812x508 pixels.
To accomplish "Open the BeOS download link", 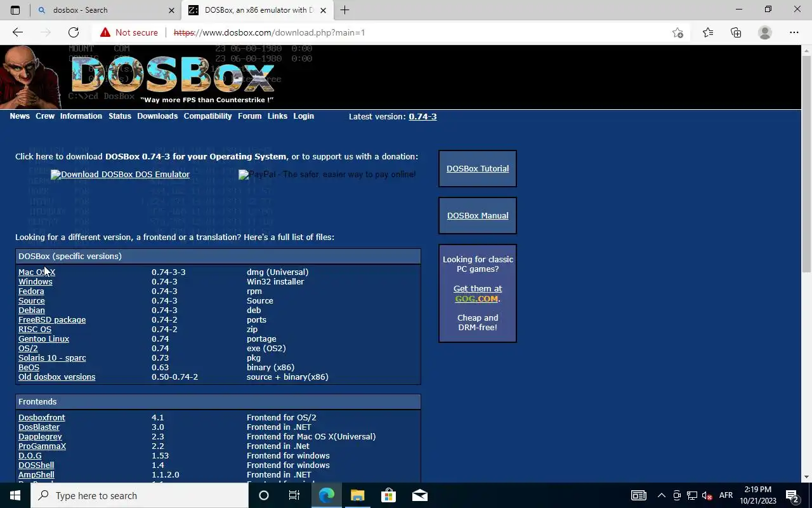I will [x=29, y=368].
